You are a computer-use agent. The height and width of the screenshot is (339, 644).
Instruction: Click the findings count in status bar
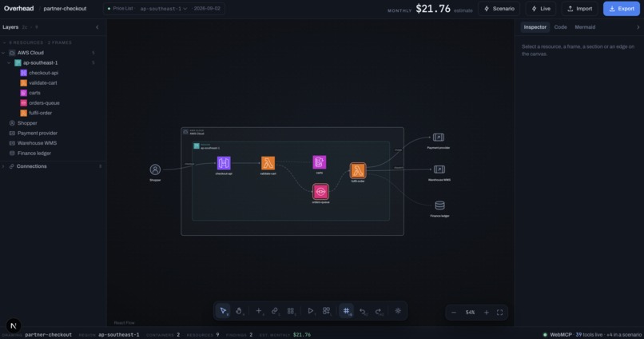click(251, 334)
